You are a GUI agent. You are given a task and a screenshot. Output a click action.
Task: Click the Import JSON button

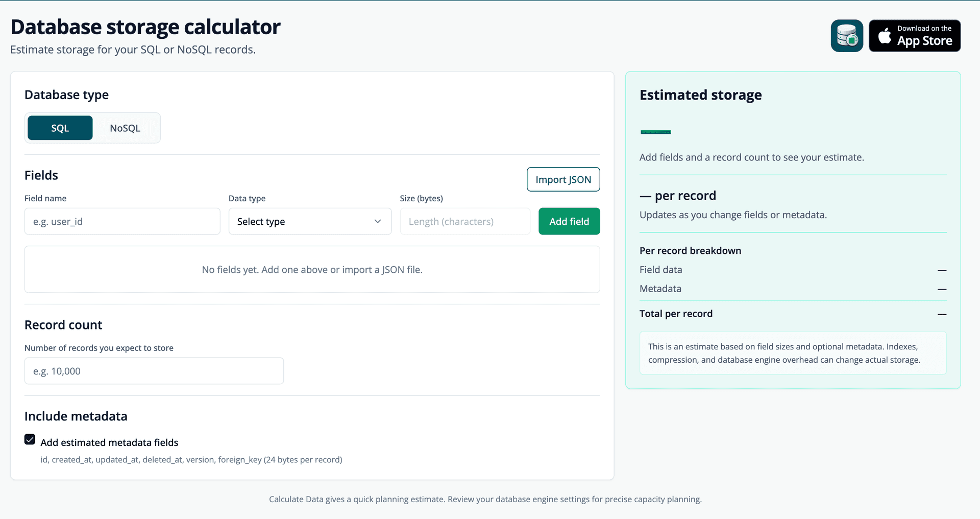pyautogui.click(x=563, y=179)
